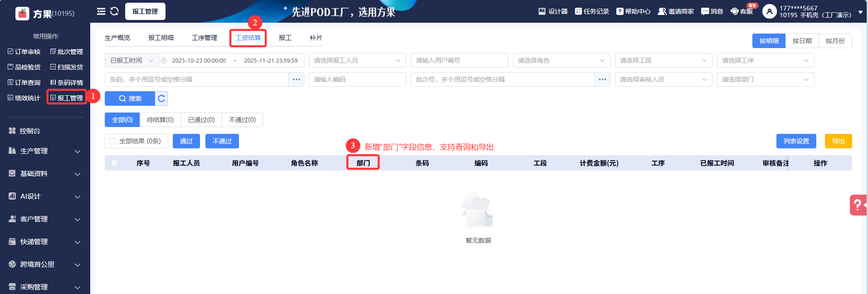Viewport: 868px width, 294px height.
Task: Expand 采购管理 in the sidebar
Action: [45, 287]
